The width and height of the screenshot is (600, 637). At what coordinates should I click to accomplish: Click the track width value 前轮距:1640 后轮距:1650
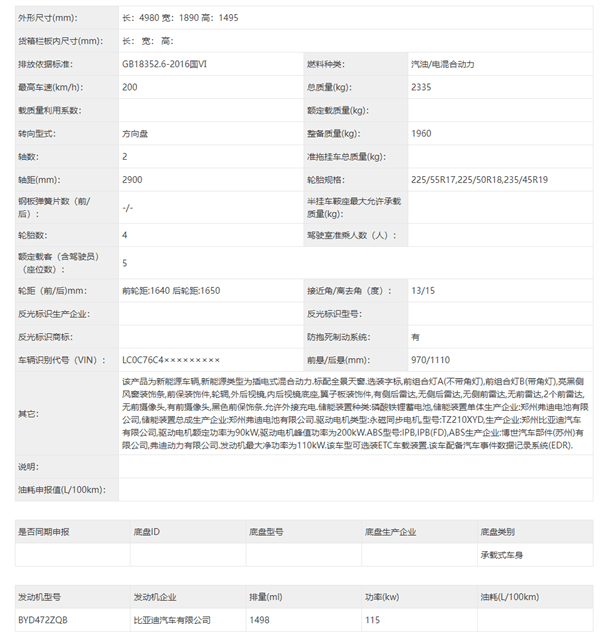pos(170,290)
